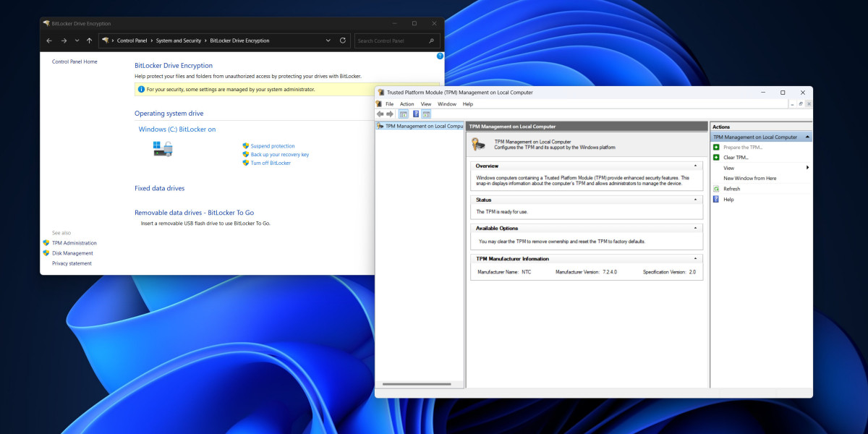
Task: Click the BitLocker refresh address bar icon
Action: click(x=343, y=41)
